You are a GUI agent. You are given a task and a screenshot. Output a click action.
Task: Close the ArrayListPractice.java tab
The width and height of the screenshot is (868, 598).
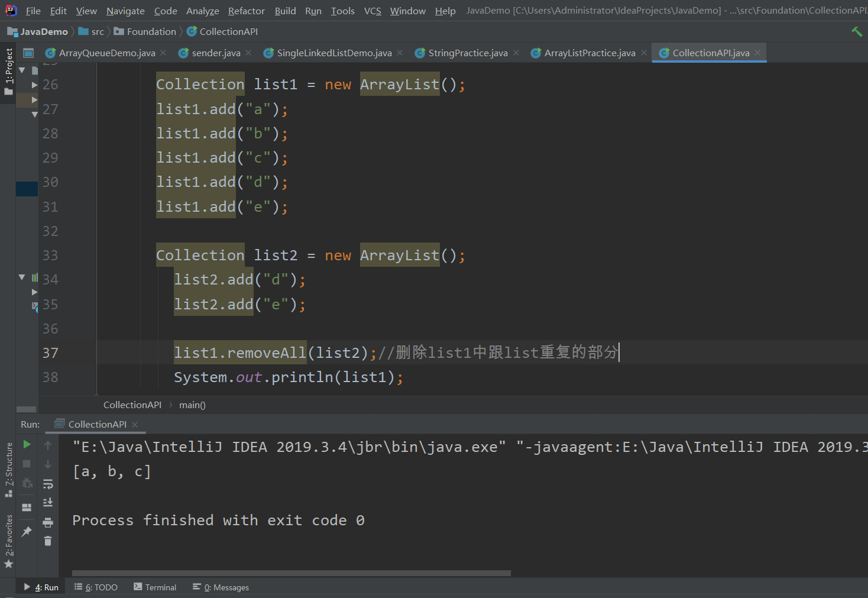click(644, 53)
